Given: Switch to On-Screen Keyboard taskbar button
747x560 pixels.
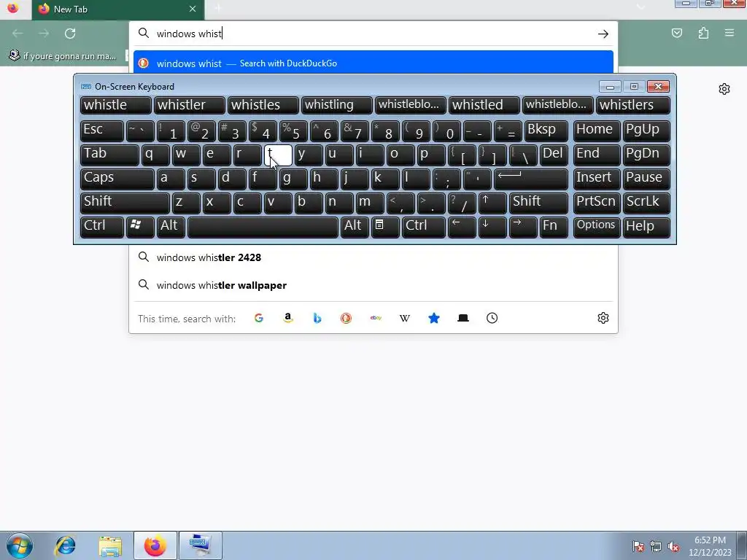Looking at the screenshot, I should click(x=200, y=545).
